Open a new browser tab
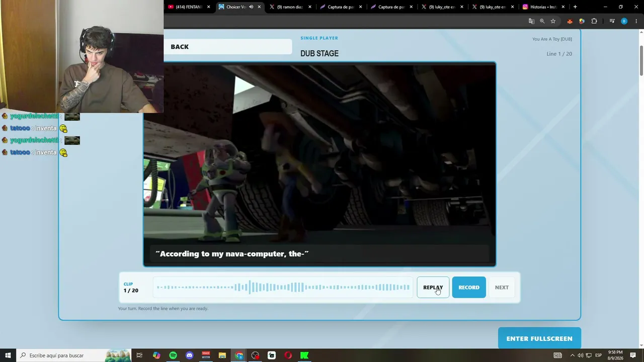This screenshot has width=644, height=362. tap(575, 7)
